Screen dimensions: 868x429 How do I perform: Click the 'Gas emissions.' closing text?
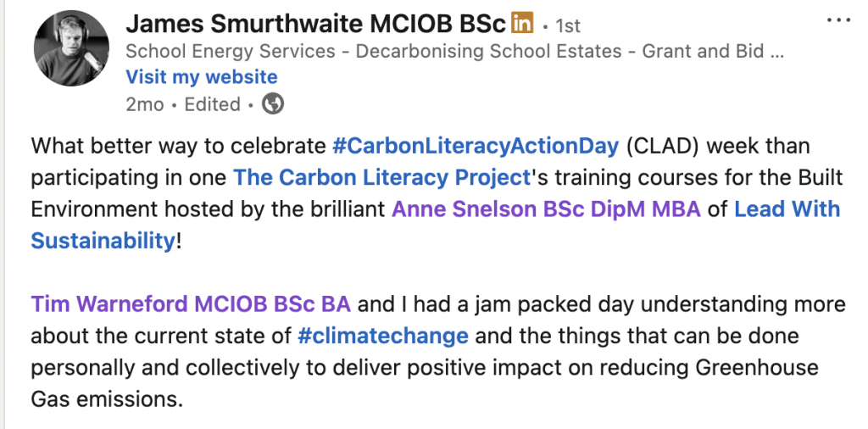click(x=107, y=398)
